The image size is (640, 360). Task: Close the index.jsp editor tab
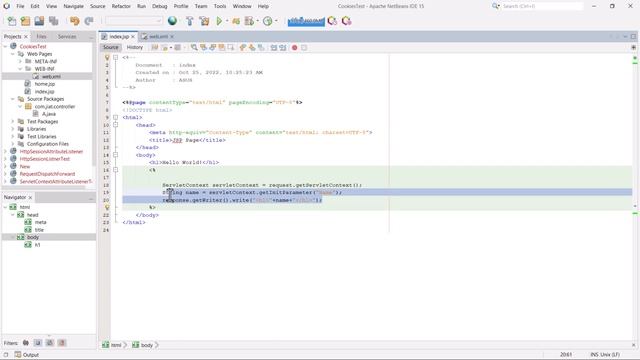pyautogui.click(x=133, y=37)
